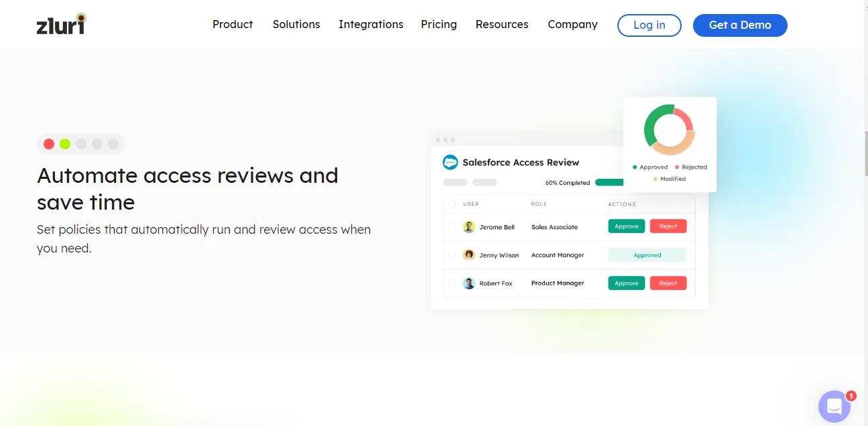Check the Robert Fox row checkbox
The width and height of the screenshot is (868, 426).
(452, 283)
